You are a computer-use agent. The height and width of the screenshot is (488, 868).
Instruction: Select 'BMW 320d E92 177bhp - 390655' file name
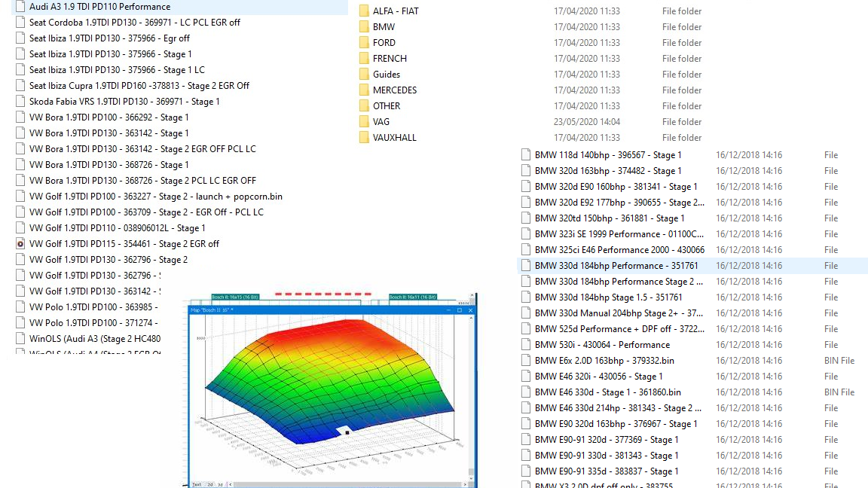pos(620,203)
